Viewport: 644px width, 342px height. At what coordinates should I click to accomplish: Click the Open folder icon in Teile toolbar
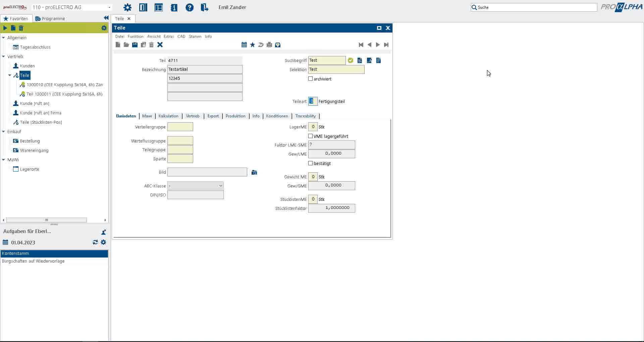click(x=126, y=45)
